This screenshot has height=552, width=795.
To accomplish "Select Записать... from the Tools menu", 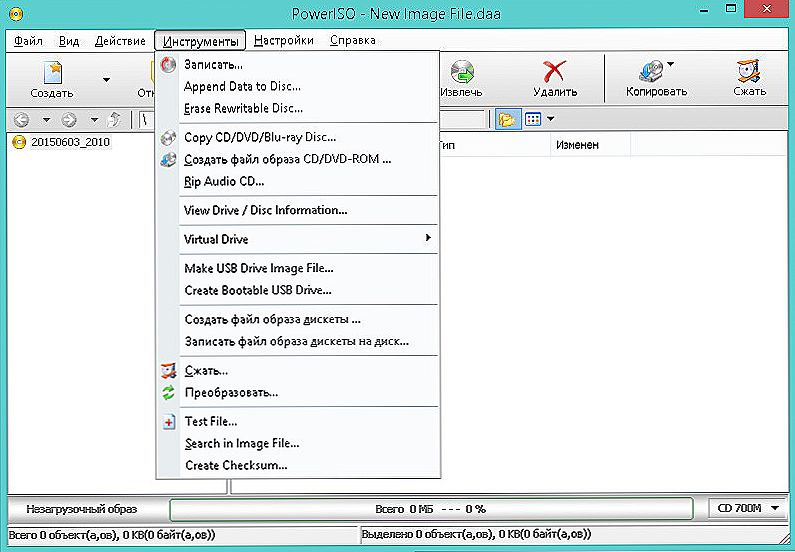I will pos(207,64).
